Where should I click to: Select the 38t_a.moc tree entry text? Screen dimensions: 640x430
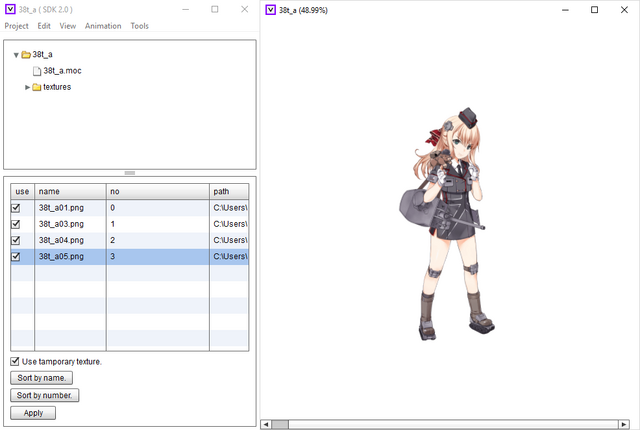(62, 71)
